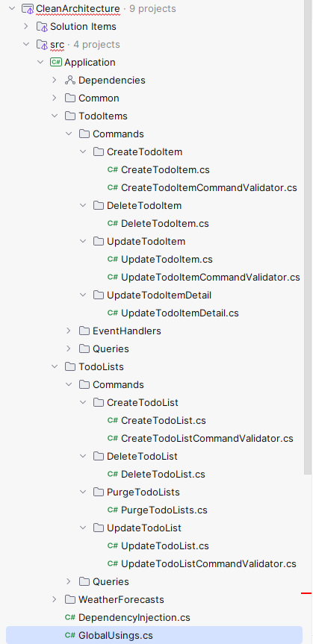Click the Dependencies node icon
The height and width of the screenshot is (644, 313).
tap(70, 80)
